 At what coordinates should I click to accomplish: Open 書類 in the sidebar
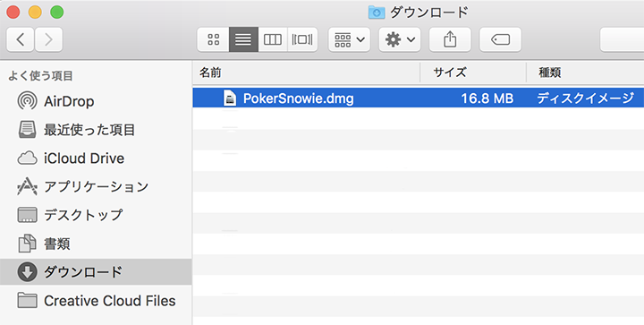[96, 244]
